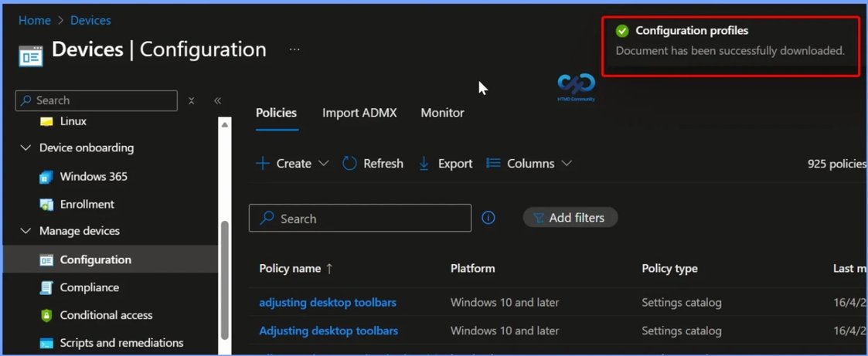Click the Windows 365 icon

click(x=46, y=178)
